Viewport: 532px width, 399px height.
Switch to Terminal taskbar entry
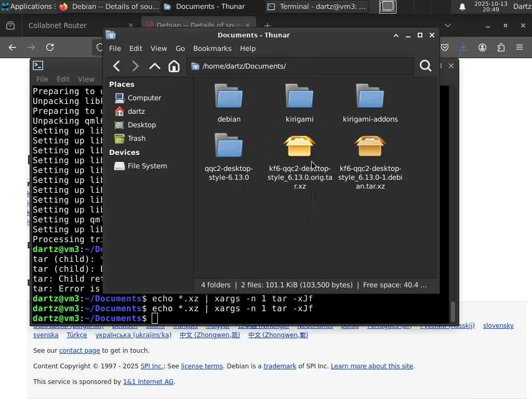(x=317, y=6)
